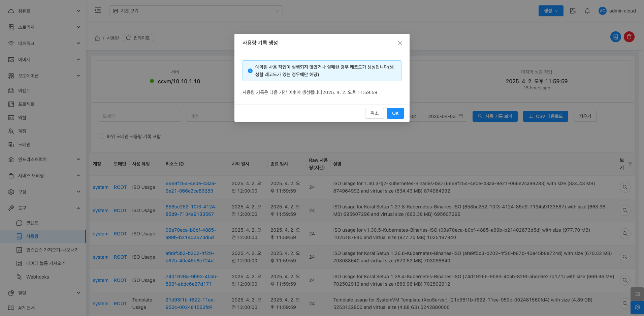
Task: Confirm dialog with the OK button
Action: (x=395, y=113)
